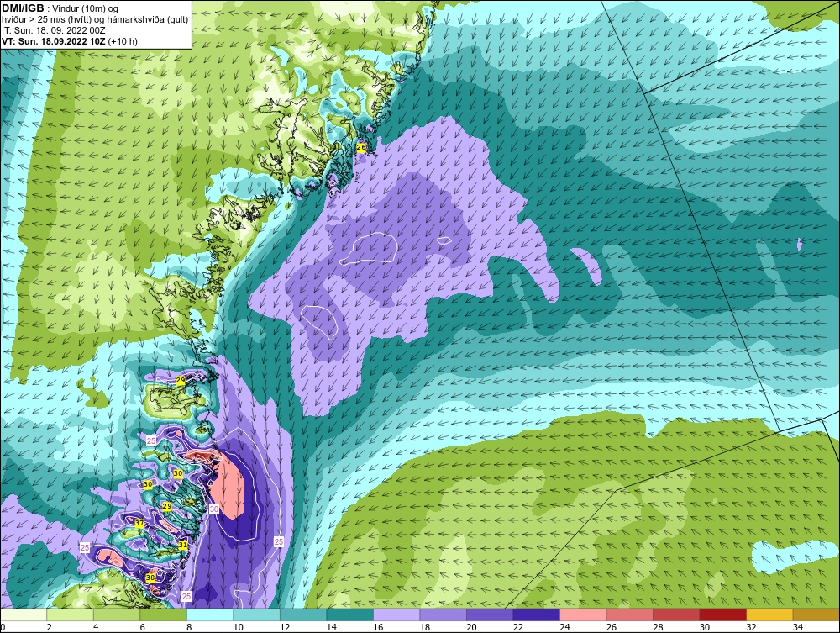Select the 28–30 m/s red legend swatch
The image size is (840, 633).
(676, 615)
